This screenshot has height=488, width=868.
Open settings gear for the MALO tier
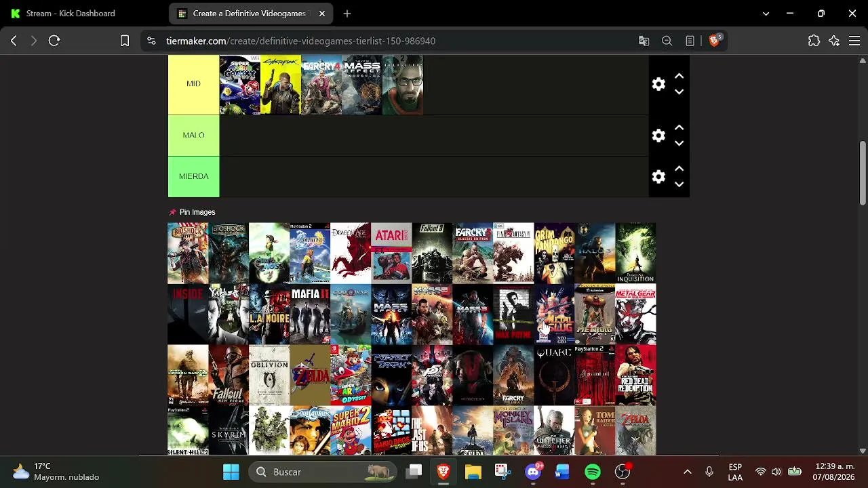(658, 136)
